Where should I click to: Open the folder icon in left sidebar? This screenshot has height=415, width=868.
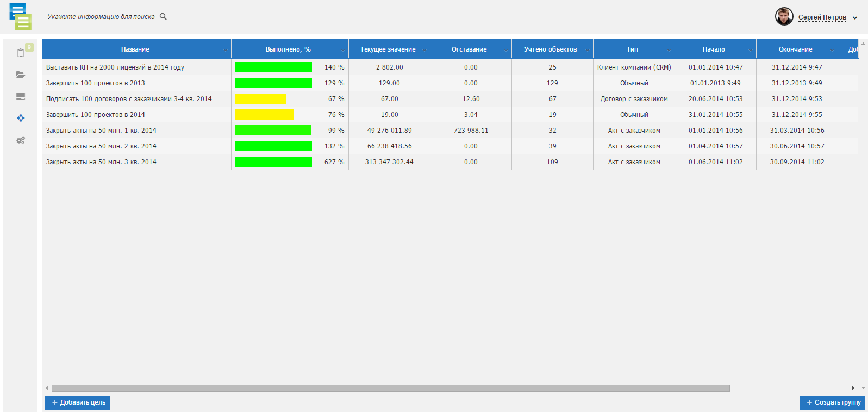click(x=21, y=75)
